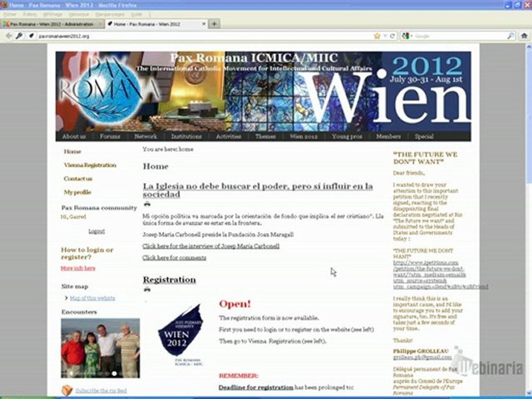Switch to the Pax Romana Administration tab

pyautogui.click(x=52, y=24)
